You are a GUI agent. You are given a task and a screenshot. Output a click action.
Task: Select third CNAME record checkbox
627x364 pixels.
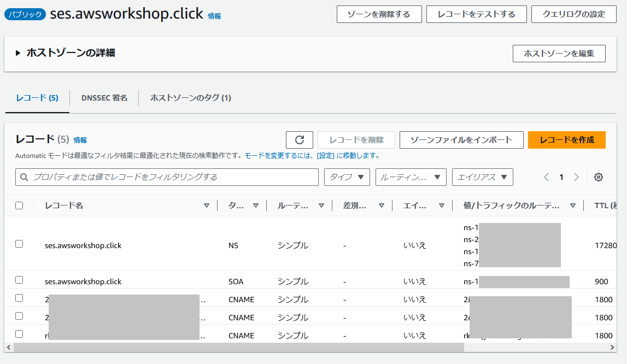click(x=19, y=334)
